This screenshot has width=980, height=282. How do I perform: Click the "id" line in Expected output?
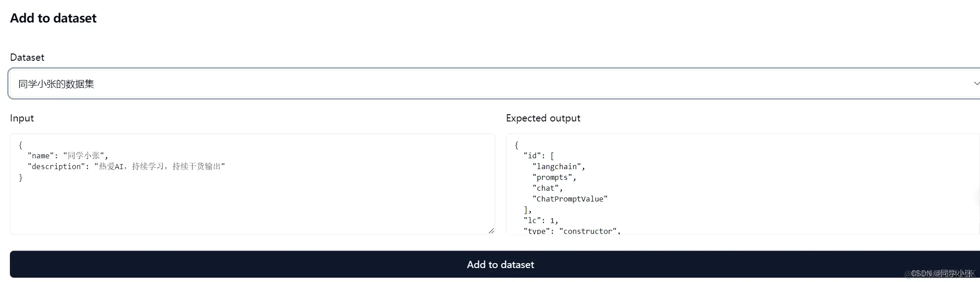[538, 156]
